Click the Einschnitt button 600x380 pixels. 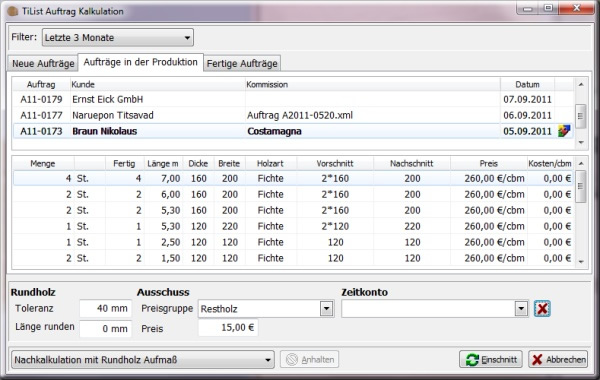tap(491, 359)
